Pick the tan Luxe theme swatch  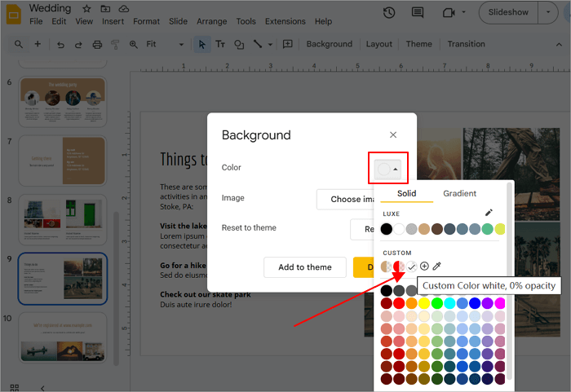click(x=424, y=229)
